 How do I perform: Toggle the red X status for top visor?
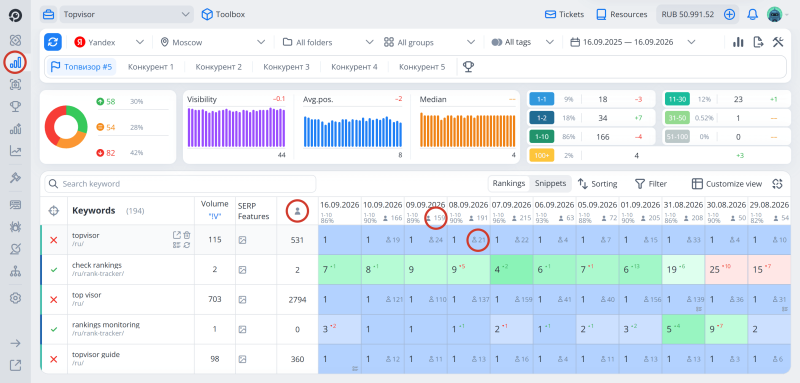[x=54, y=300]
